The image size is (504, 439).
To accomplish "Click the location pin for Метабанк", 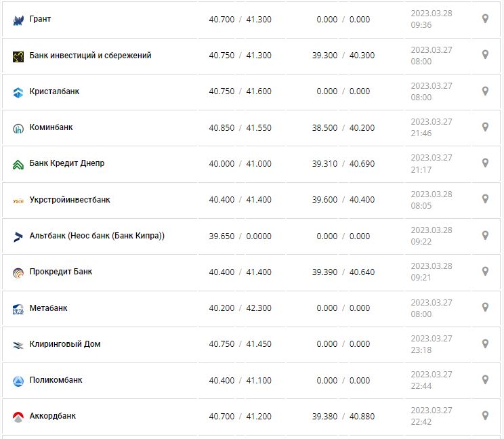I will pyautogui.click(x=485, y=308).
